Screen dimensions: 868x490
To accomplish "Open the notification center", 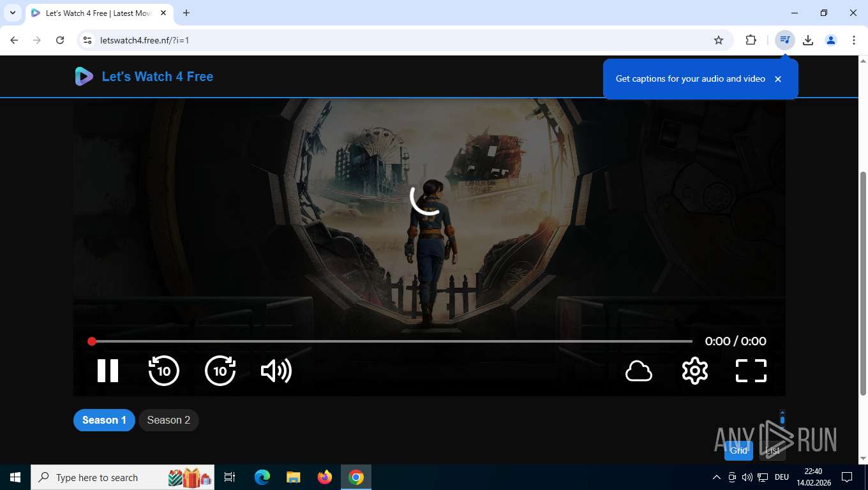I will tap(847, 477).
